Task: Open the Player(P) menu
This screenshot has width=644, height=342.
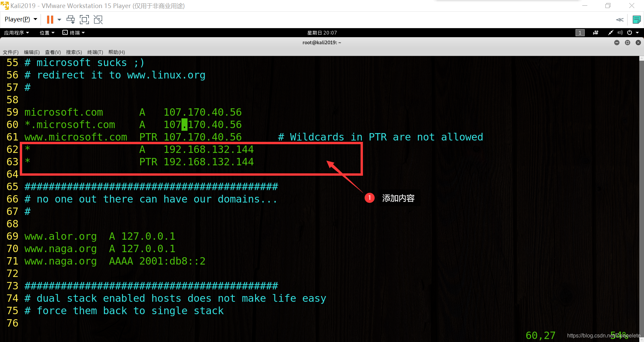Action: pyautogui.click(x=21, y=19)
